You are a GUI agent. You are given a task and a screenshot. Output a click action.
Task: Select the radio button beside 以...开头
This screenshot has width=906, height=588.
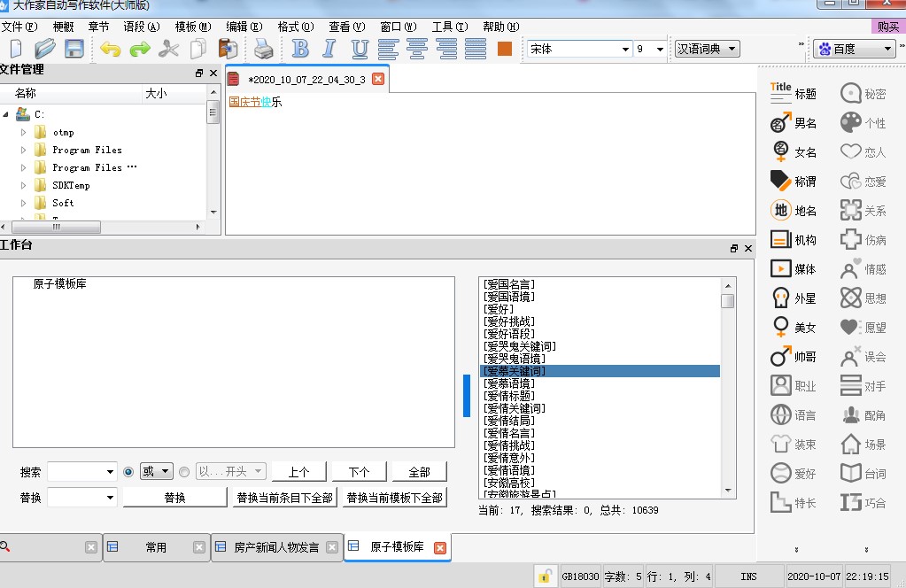[184, 472]
